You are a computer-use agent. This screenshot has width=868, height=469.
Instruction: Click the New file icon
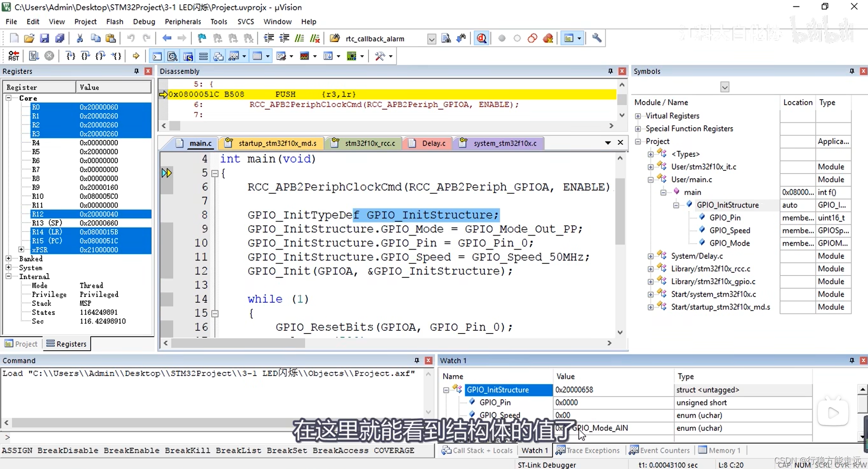tap(14, 39)
